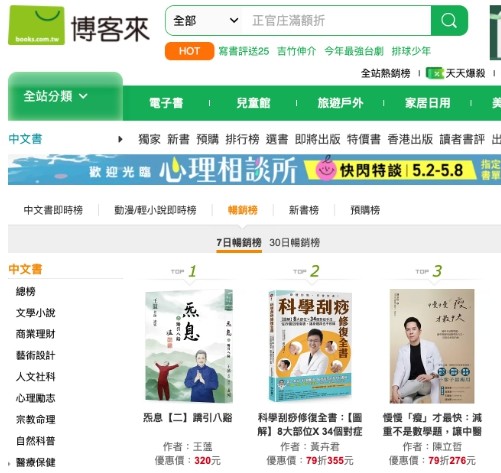This screenshot has width=501, height=473.
Task: Open the 全部 search category dropdown
Action: (x=205, y=21)
